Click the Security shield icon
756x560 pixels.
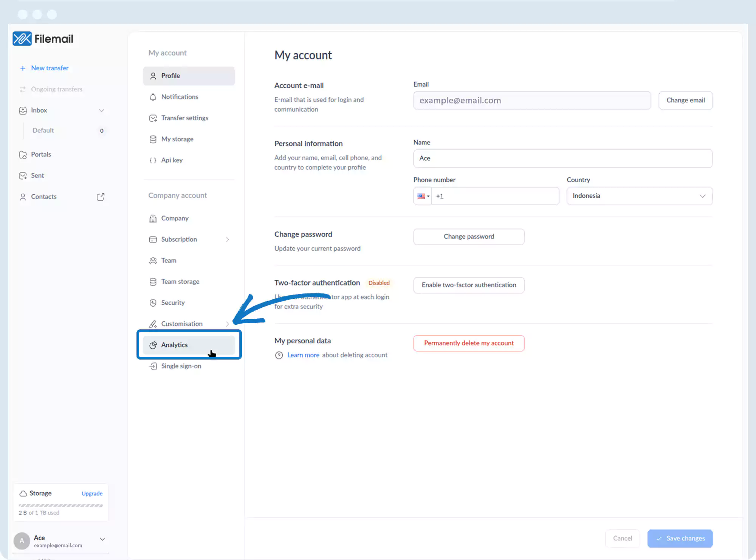point(153,302)
